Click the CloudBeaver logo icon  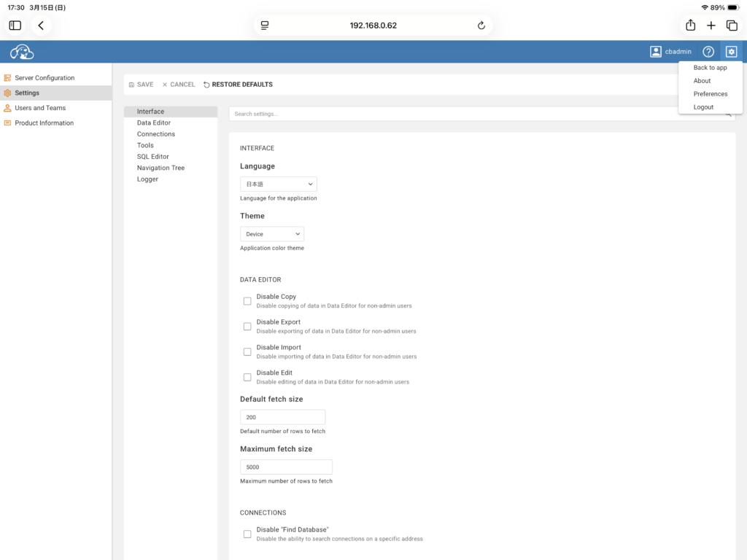[22, 52]
